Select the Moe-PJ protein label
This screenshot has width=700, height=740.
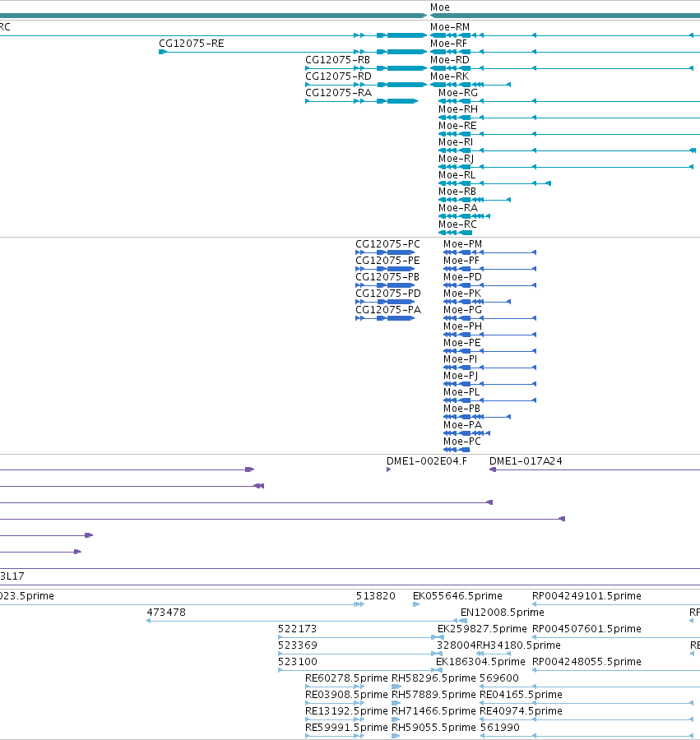(461, 376)
